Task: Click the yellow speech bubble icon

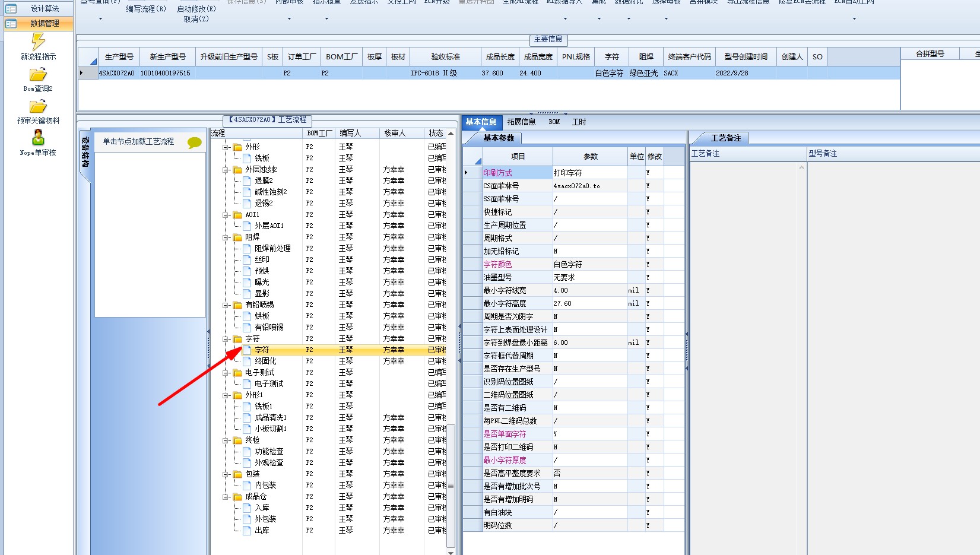Action: coord(194,142)
